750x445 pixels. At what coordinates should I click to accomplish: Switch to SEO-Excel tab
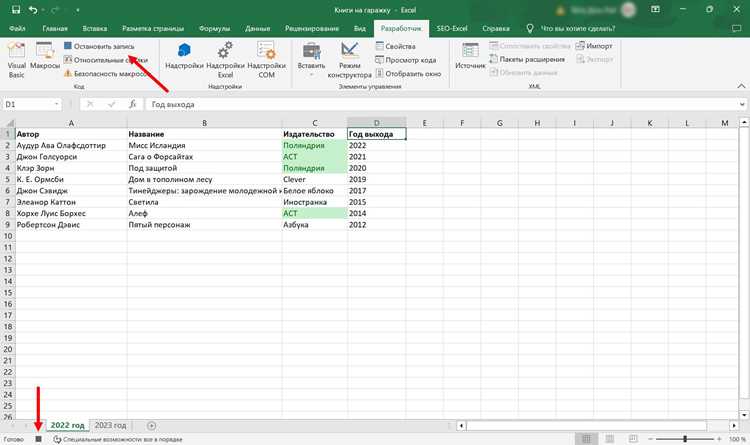point(452,28)
